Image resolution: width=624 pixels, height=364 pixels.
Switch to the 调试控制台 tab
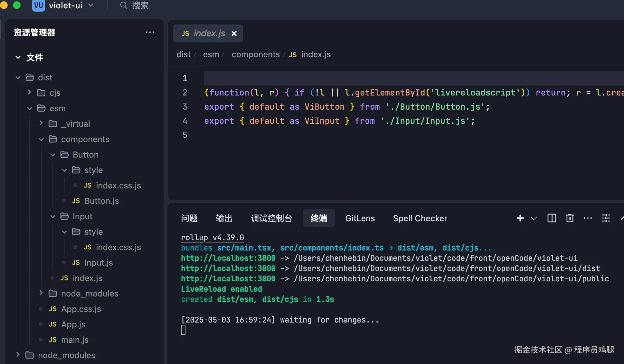271,218
